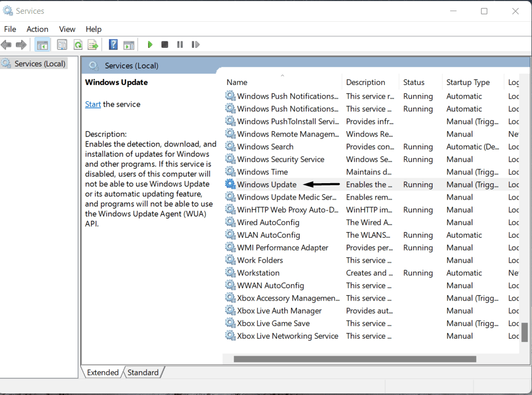This screenshot has height=395, width=532.
Task: Click the Name column header
Action: 237,82
